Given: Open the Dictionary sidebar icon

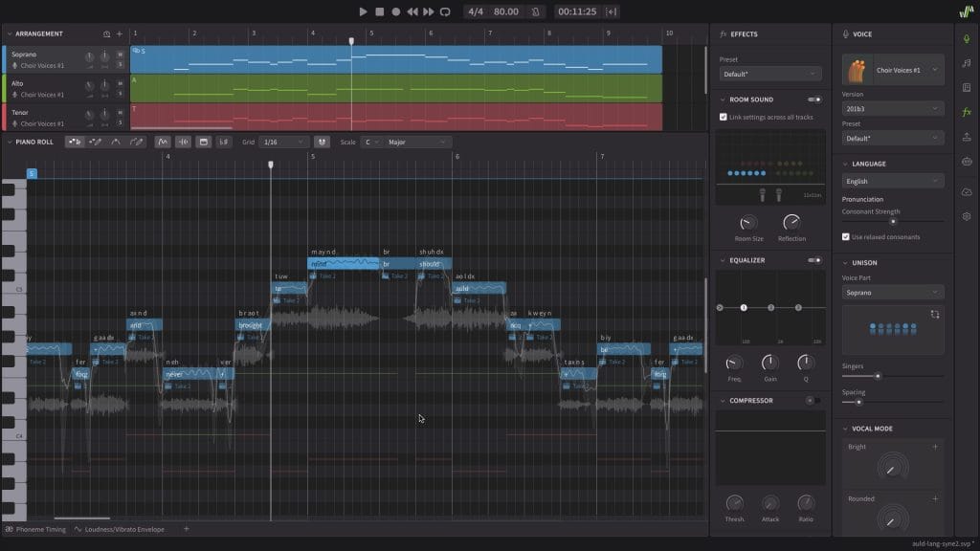Looking at the screenshot, I should (x=967, y=88).
